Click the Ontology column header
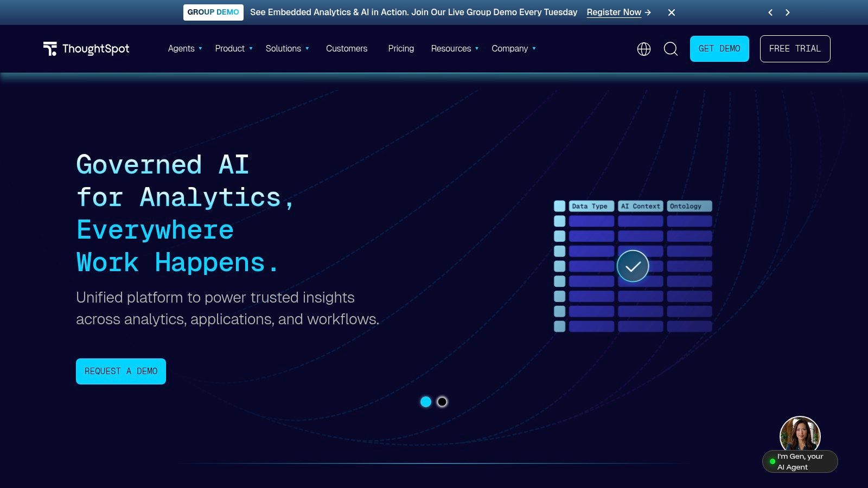This screenshot has width=868, height=488. (690, 206)
